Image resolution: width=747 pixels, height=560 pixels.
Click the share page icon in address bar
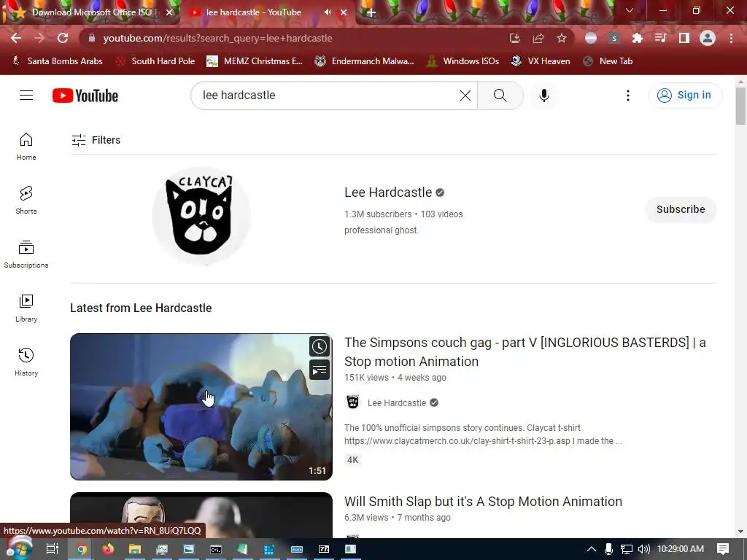[538, 38]
